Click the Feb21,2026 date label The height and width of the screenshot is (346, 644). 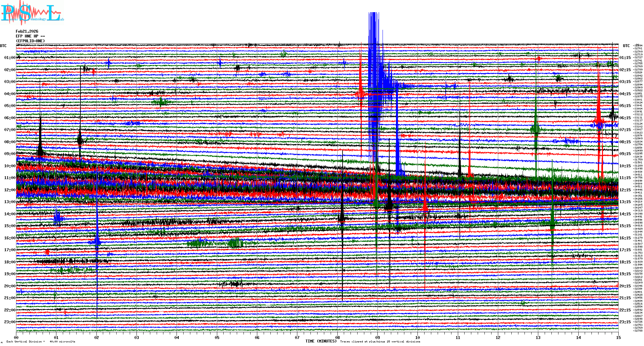(27, 31)
